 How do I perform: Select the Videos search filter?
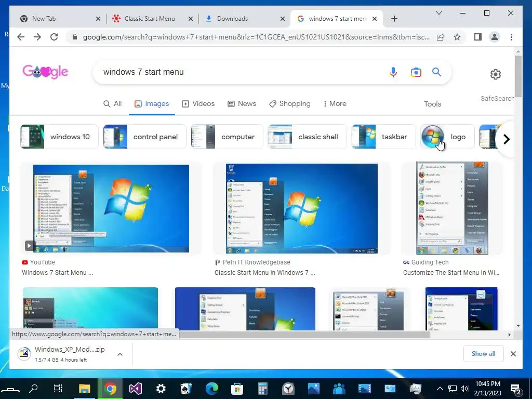coord(198,104)
